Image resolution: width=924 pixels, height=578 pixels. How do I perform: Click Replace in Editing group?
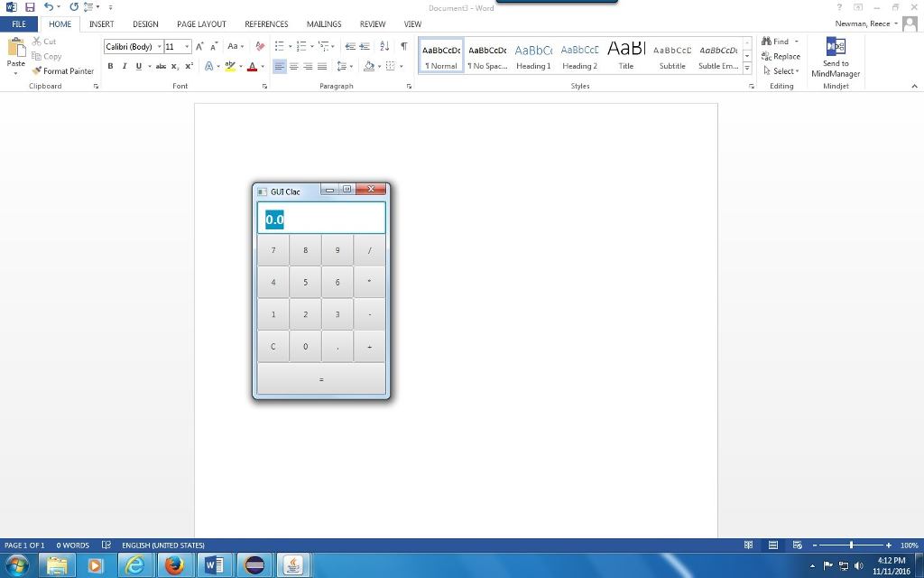tap(781, 56)
